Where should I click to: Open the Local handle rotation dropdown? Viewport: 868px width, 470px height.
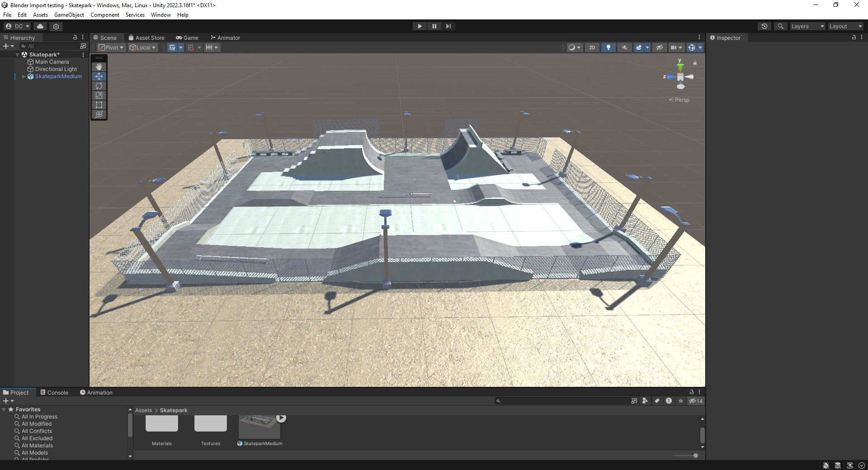pos(143,47)
